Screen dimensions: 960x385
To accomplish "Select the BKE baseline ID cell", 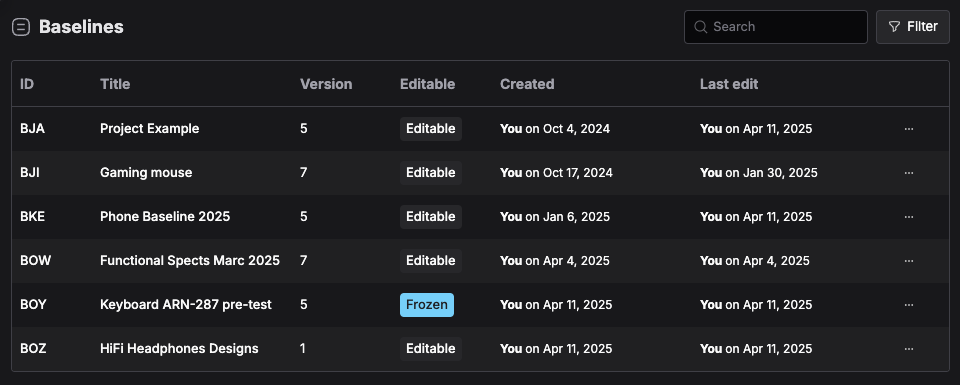I will coord(32,217).
